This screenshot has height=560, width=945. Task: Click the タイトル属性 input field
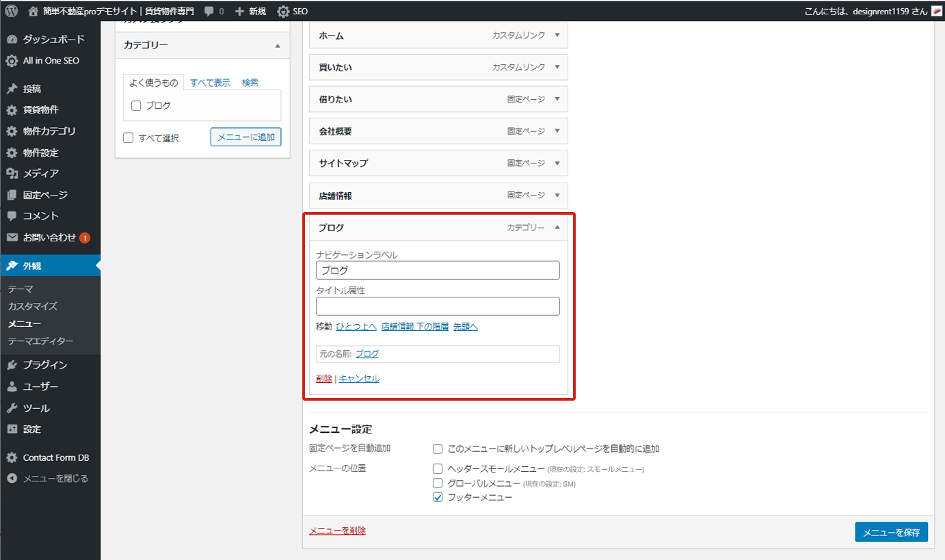438,306
